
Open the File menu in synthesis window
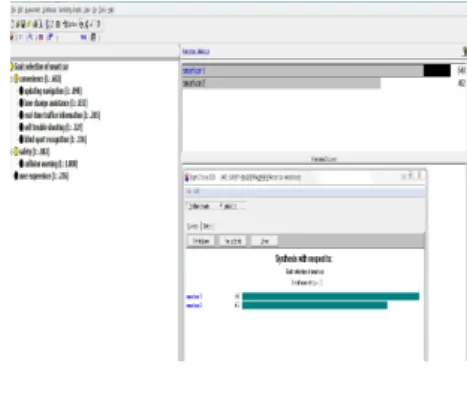(x=189, y=191)
